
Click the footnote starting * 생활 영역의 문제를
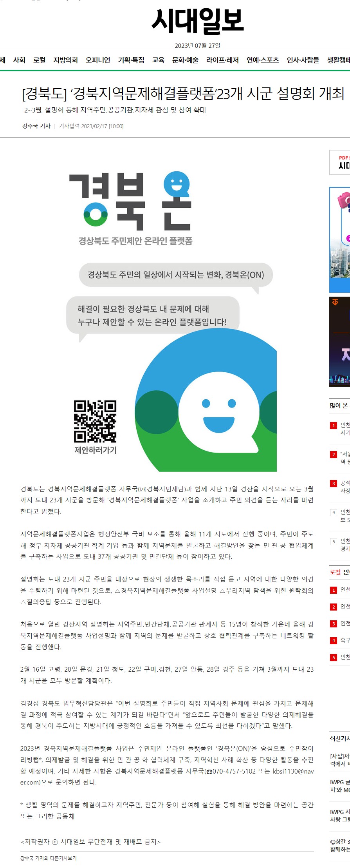[167, 810]
